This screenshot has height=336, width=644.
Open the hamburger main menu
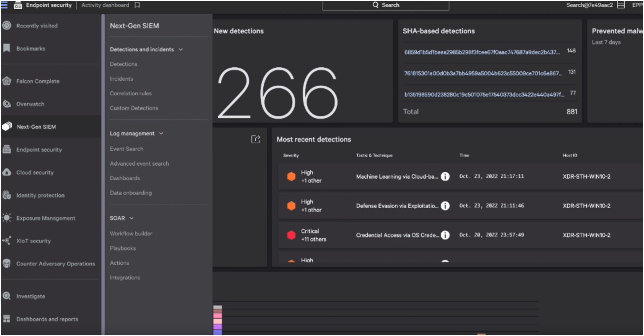[4, 5]
